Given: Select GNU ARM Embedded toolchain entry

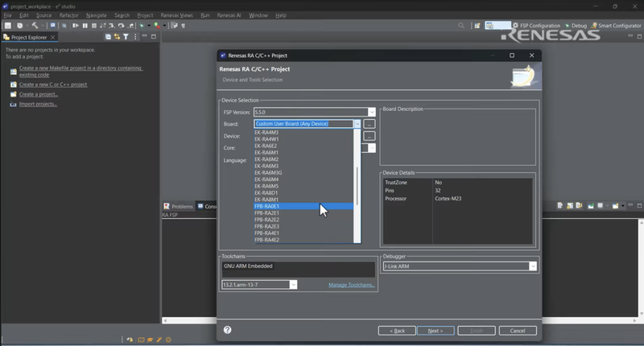Looking at the screenshot, I should click(x=248, y=266).
